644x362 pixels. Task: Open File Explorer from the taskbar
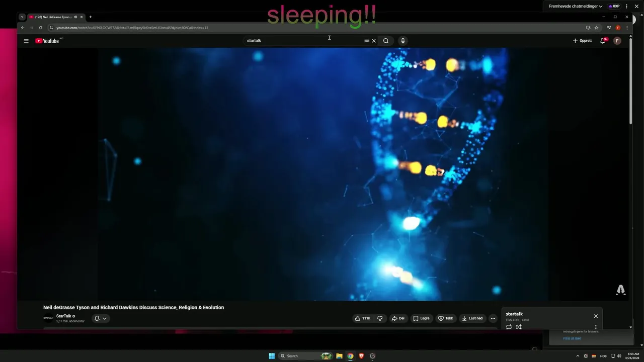[x=339, y=356]
